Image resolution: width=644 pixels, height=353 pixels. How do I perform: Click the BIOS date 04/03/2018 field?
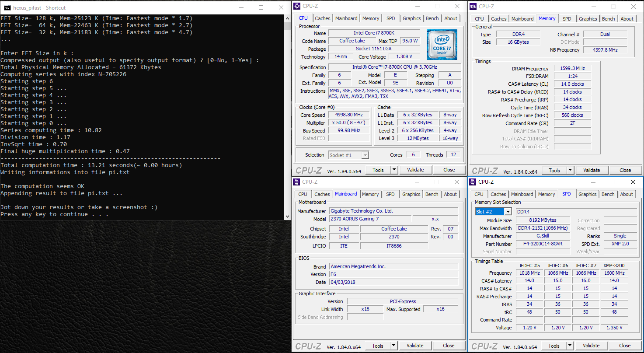(x=393, y=282)
